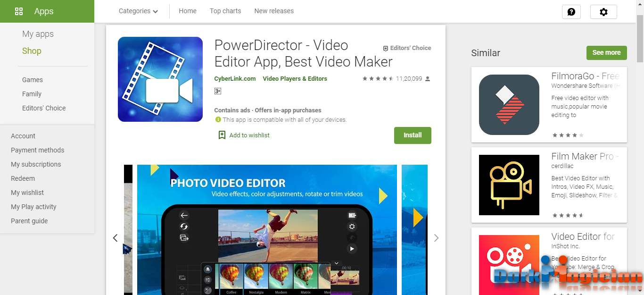Click the Video Editor for title
The height and width of the screenshot is (295, 644).
(x=583, y=236)
